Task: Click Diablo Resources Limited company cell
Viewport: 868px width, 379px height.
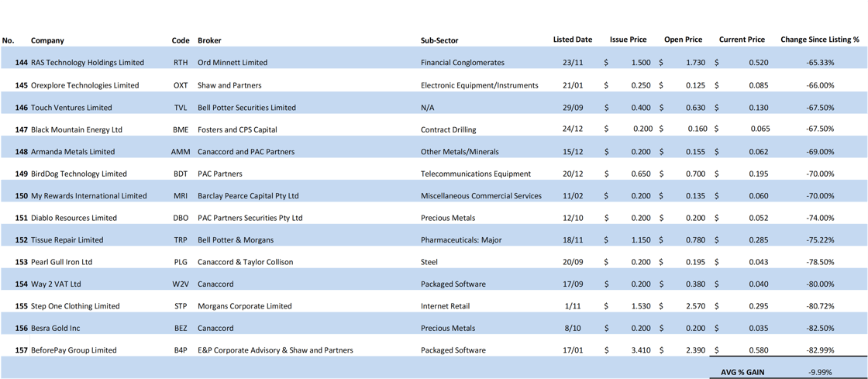Action: pyautogui.click(x=74, y=218)
